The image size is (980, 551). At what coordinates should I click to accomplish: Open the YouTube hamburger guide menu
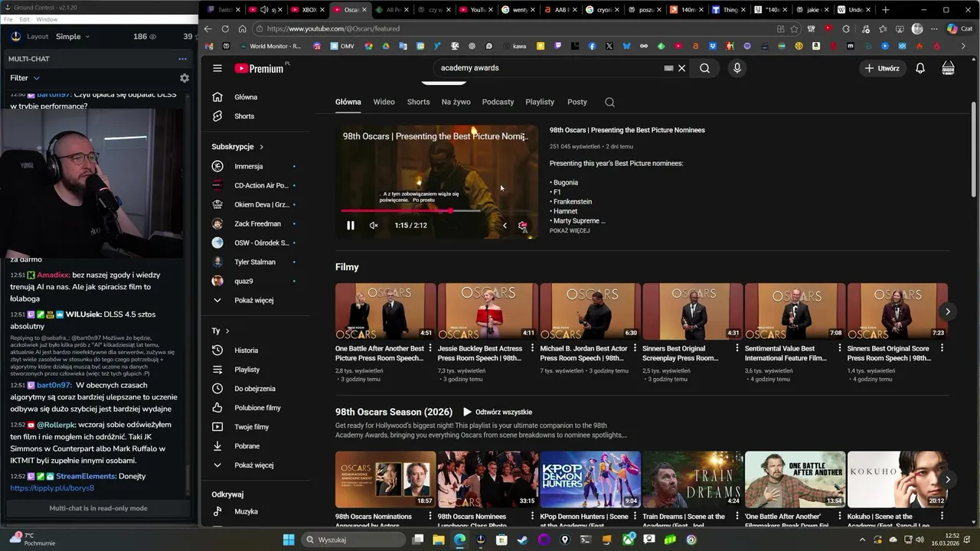point(217,68)
